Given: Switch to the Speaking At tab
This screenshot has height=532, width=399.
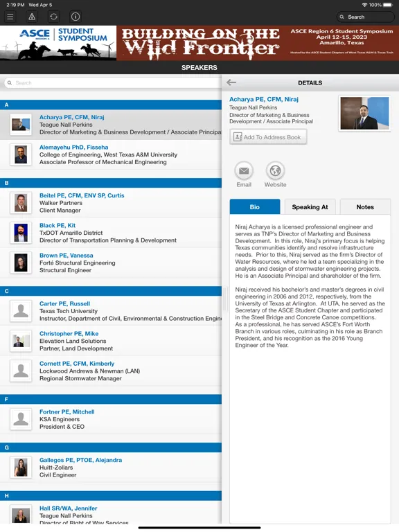Looking at the screenshot, I should (x=310, y=207).
